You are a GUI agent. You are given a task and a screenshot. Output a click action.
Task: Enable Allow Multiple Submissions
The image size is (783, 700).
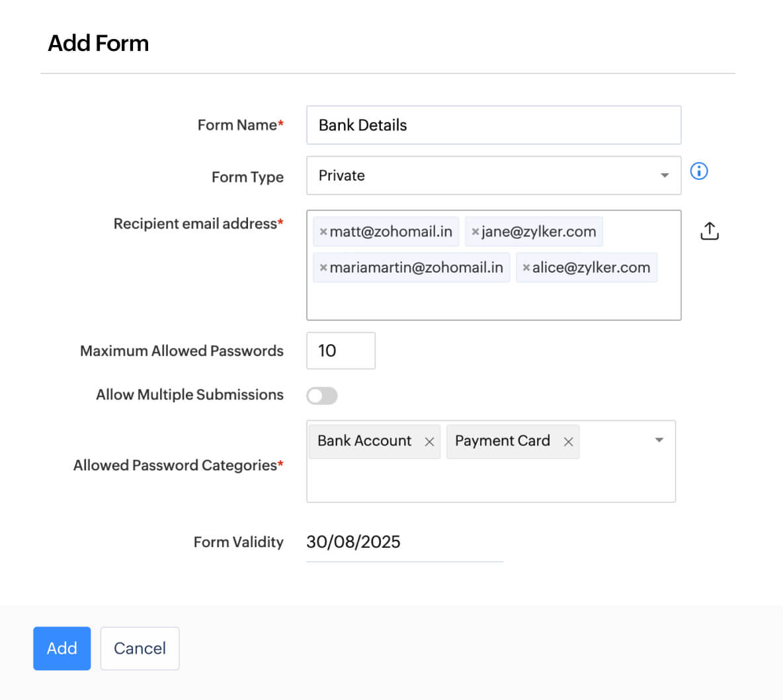coord(322,395)
